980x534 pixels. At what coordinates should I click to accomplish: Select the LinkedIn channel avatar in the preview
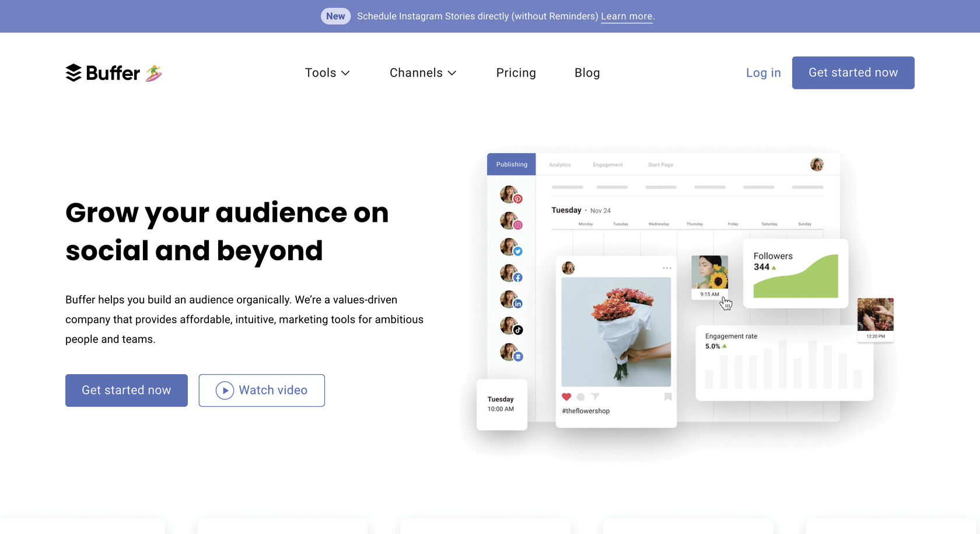click(x=511, y=300)
